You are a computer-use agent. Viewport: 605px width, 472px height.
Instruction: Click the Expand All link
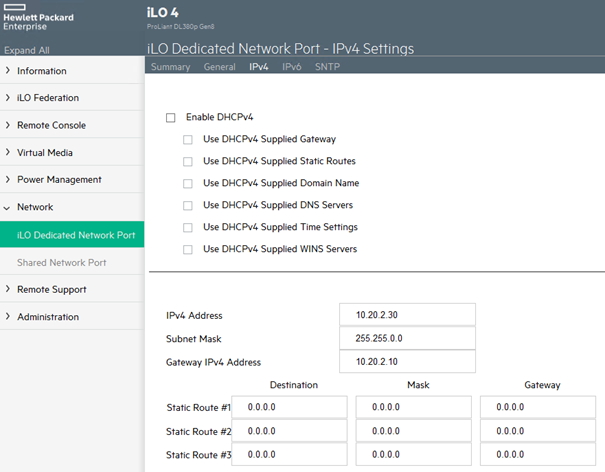pos(27,51)
